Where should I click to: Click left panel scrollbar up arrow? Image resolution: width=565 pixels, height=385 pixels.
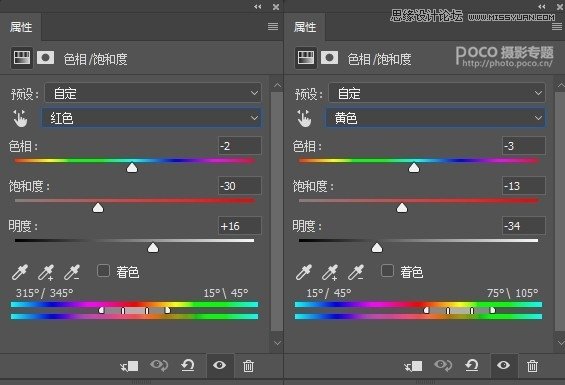coord(277,85)
